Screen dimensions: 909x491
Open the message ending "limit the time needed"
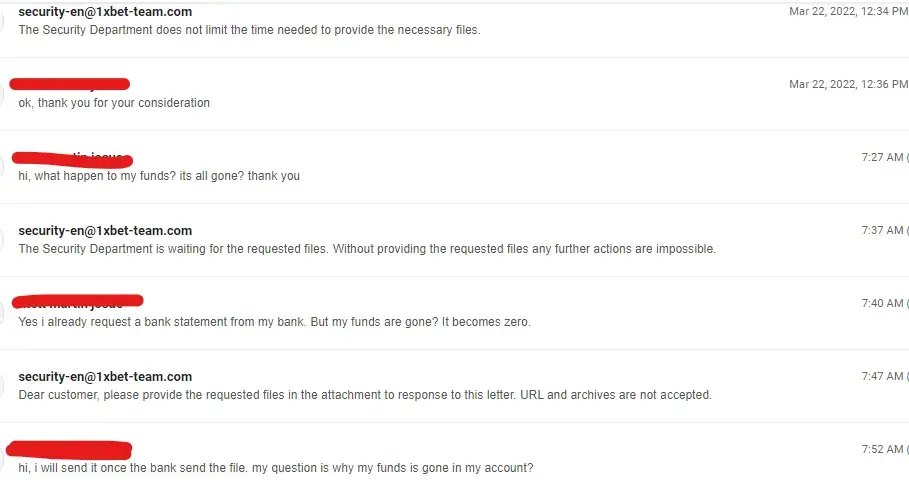click(249, 30)
